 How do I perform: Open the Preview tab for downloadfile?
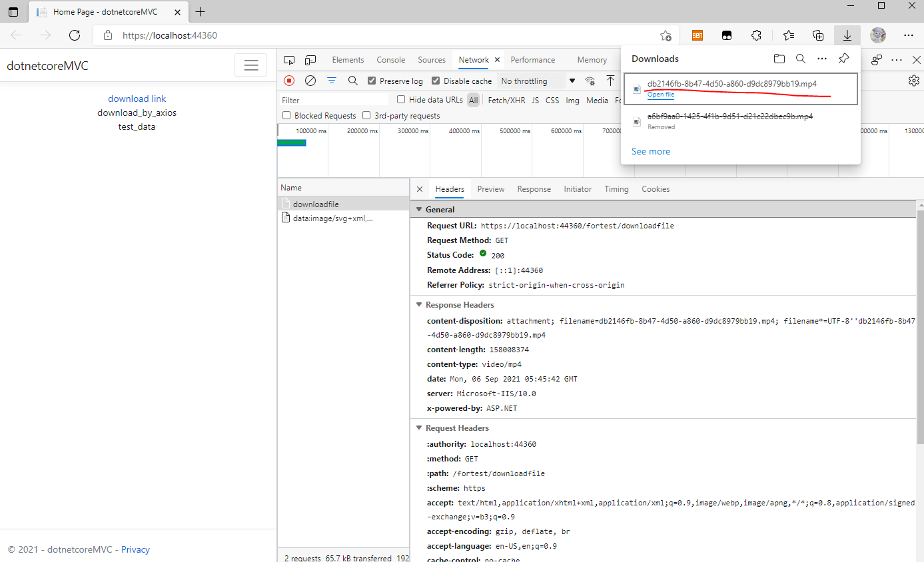click(490, 189)
